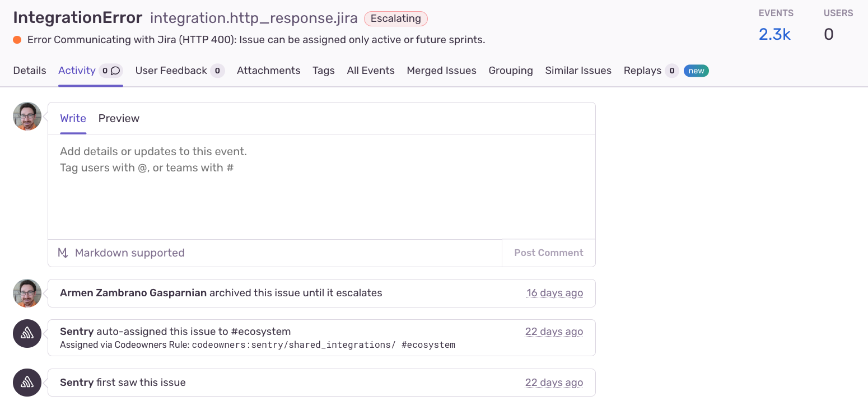This screenshot has height=410, width=868.
Task: View the Similar Issues tab
Action: pyautogui.click(x=578, y=71)
